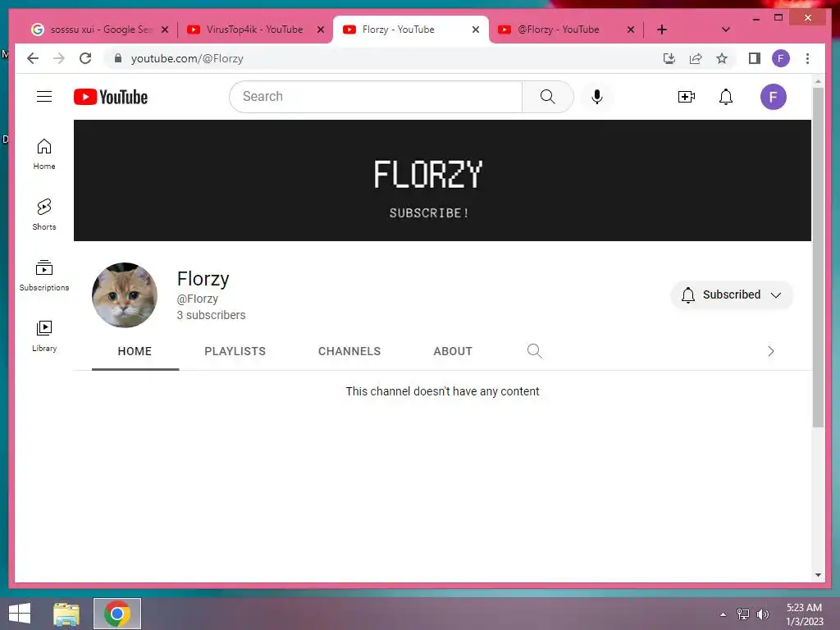The height and width of the screenshot is (630, 840).
Task: Click the Florzy cat channel avatar
Action: click(125, 295)
